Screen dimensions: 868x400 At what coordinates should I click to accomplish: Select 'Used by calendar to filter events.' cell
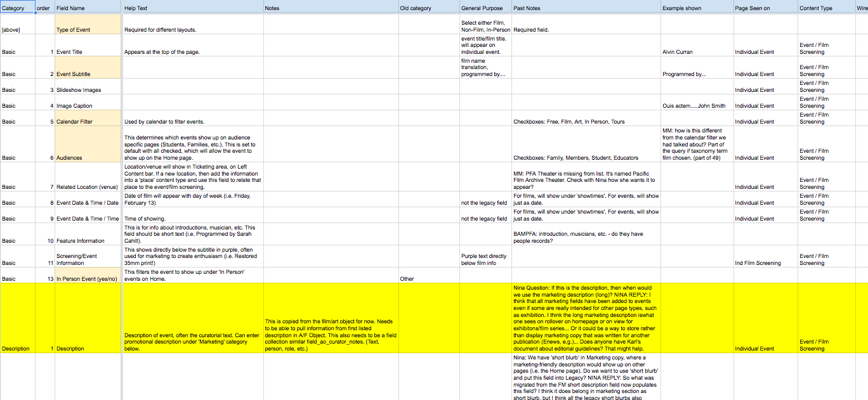click(x=192, y=118)
